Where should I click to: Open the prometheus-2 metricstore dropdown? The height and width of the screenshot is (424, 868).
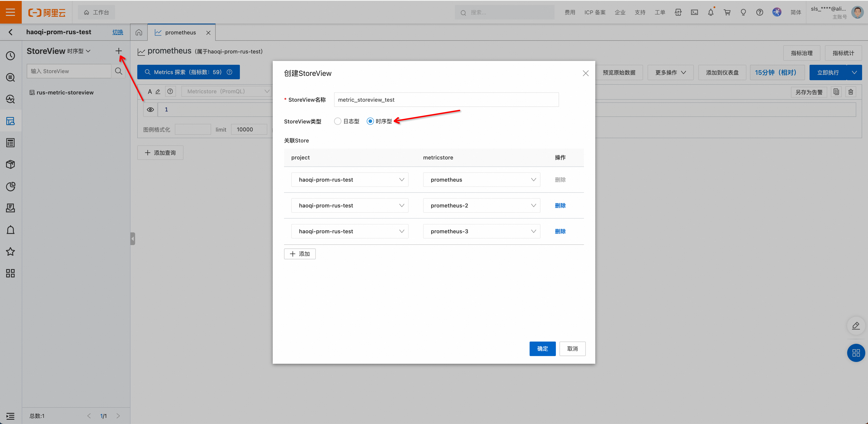pos(482,206)
